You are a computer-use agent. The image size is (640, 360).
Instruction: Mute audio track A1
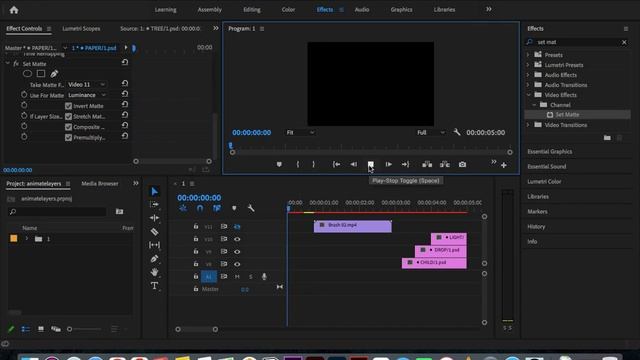[x=237, y=277]
